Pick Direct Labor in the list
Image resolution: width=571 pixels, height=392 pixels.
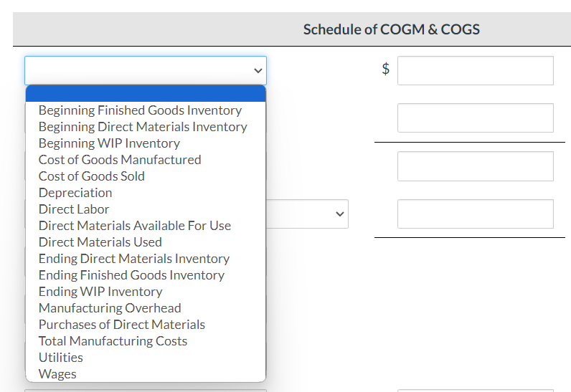[x=74, y=209]
